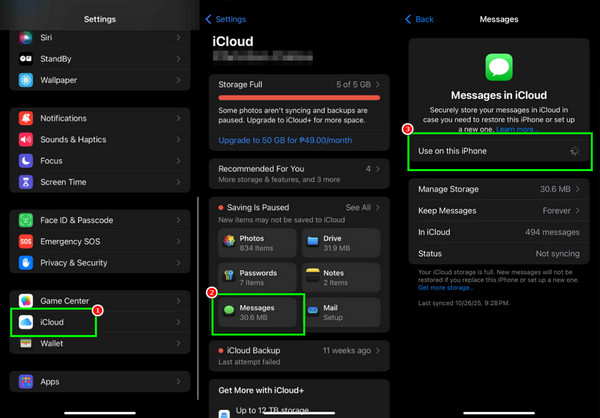Go back using the Back button
This screenshot has height=418, width=600.
[420, 19]
